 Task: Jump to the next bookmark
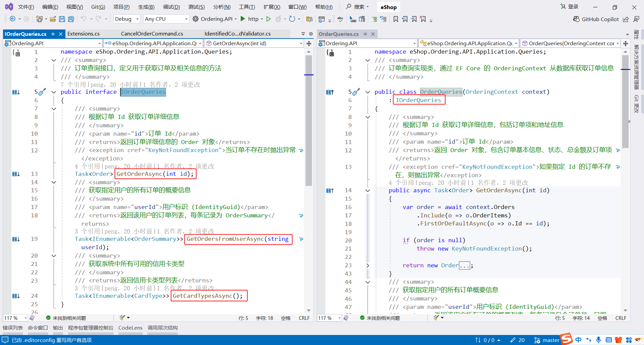point(414,19)
